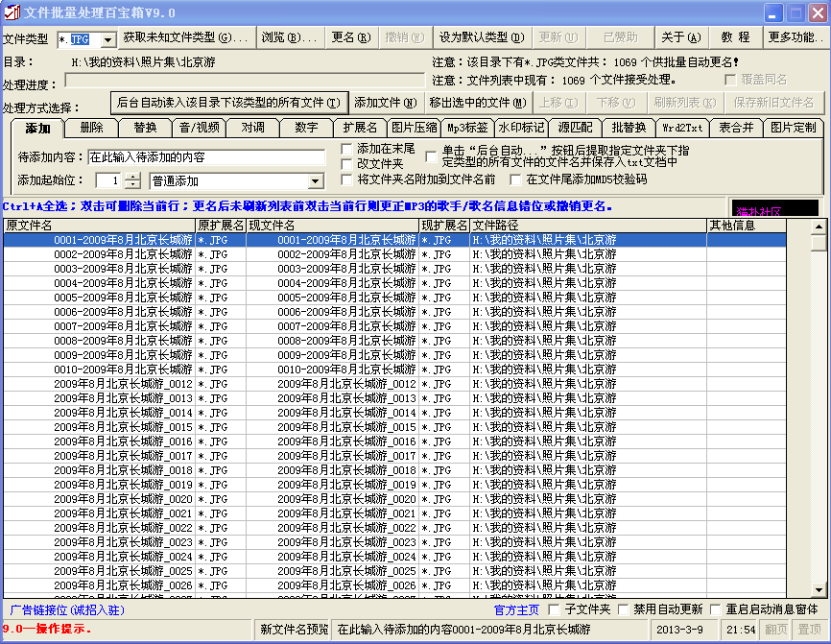Click the 待添加内容 text input field
Image resolution: width=831 pixels, height=644 pixels.
[x=206, y=156]
